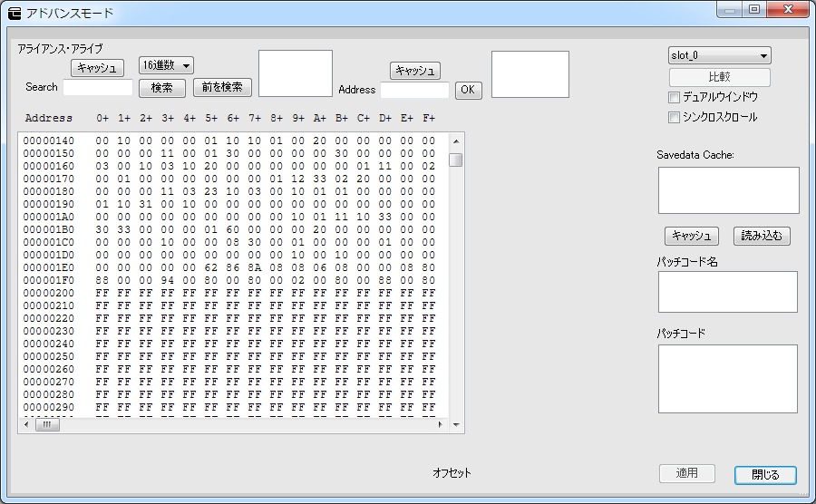Click the アドバンスモード window title icon
The width and height of the screenshot is (816, 504).
[15, 13]
